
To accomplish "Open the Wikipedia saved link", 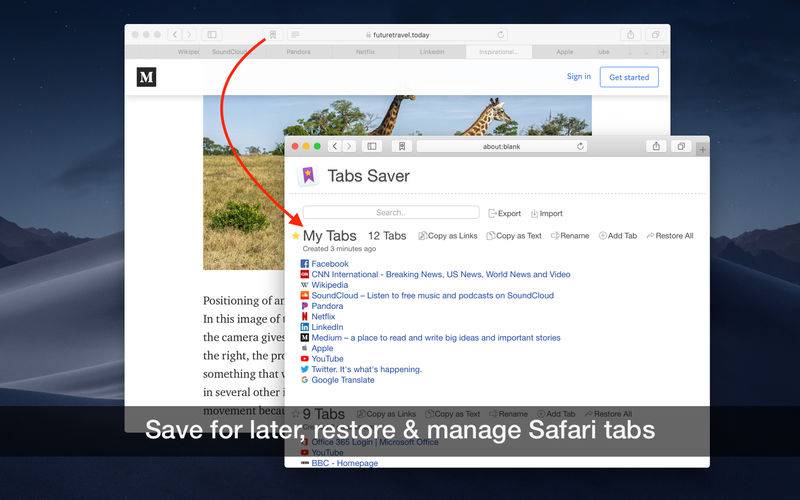I will point(330,285).
